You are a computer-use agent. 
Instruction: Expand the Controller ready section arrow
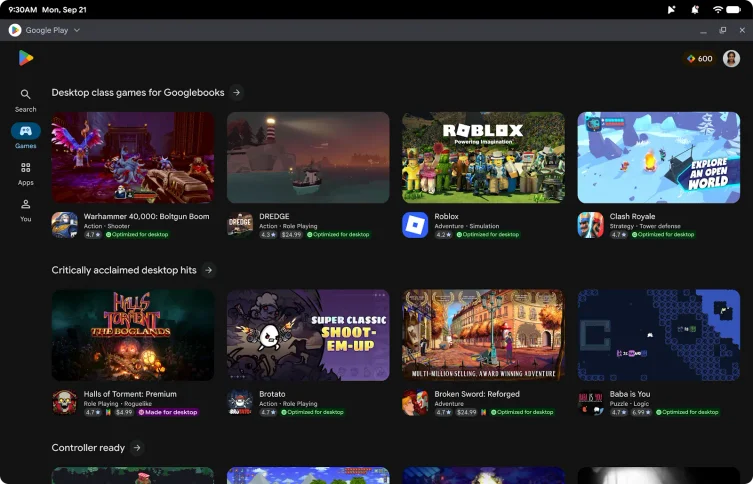pos(137,448)
